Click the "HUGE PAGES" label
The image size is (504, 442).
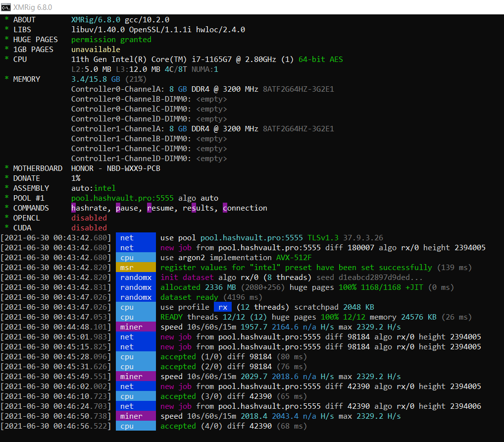pos(35,40)
